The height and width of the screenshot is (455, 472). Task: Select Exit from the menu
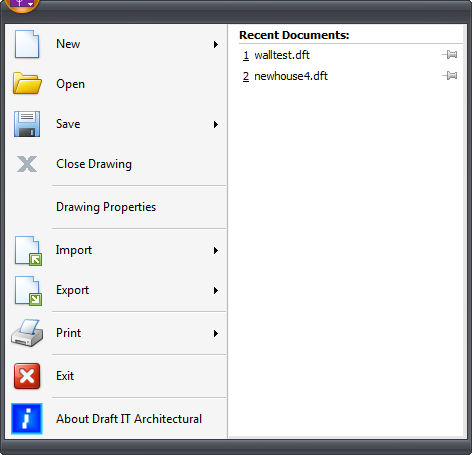pyautogui.click(x=116, y=376)
